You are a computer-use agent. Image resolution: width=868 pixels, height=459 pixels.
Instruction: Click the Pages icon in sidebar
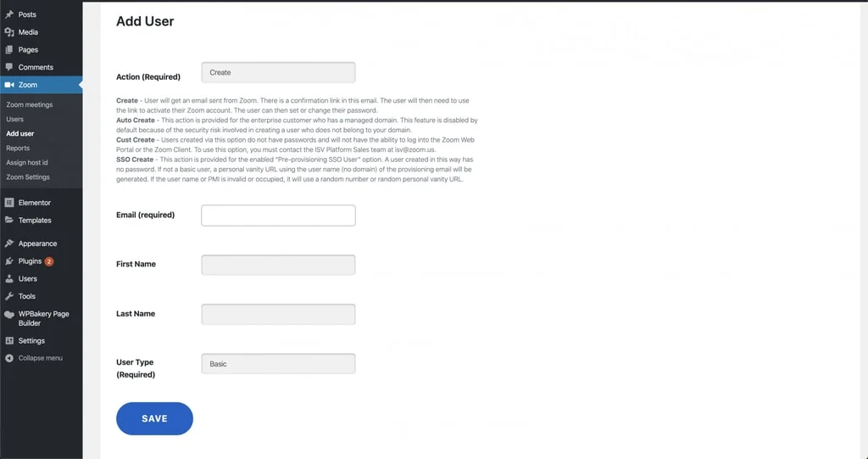pos(9,50)
